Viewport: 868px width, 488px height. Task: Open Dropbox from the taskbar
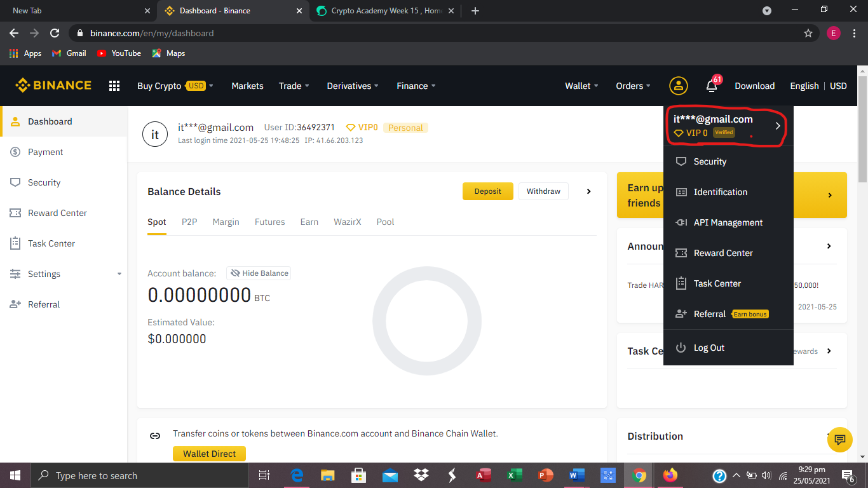(x=421, y=475)
